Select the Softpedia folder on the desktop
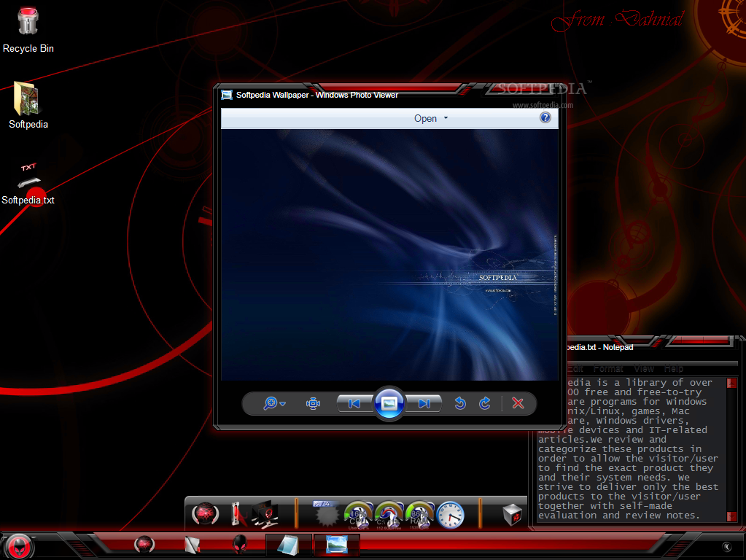Screen dimensions: 746x560 28,105
